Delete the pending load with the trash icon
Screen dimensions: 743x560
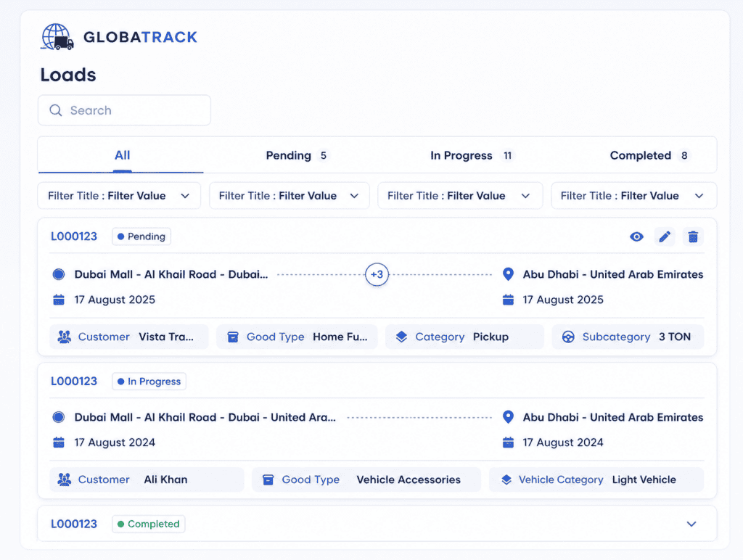pos(693,236)
